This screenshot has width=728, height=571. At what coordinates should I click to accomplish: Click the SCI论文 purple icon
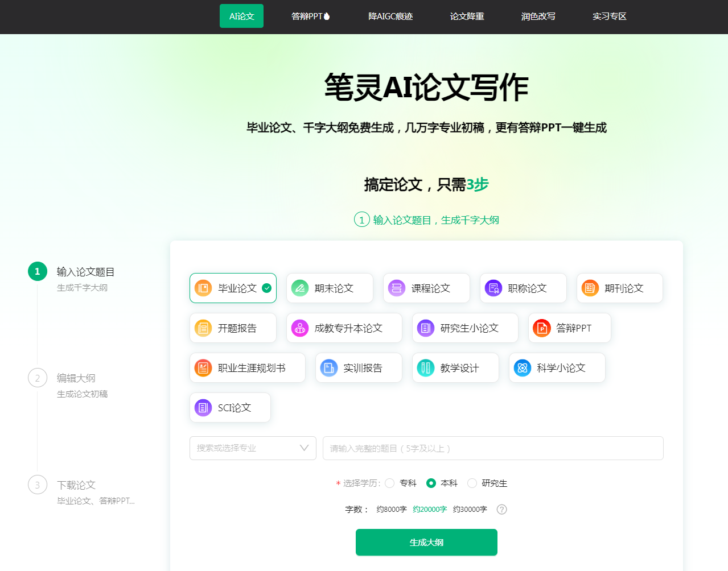(203, 408)
